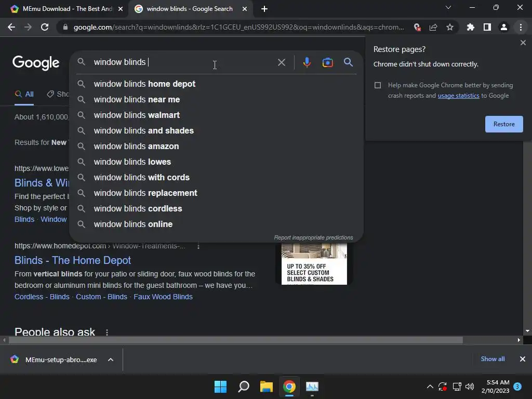
Task: Click the Restore button
Action: pyautogui.click(x=504, y=124)
